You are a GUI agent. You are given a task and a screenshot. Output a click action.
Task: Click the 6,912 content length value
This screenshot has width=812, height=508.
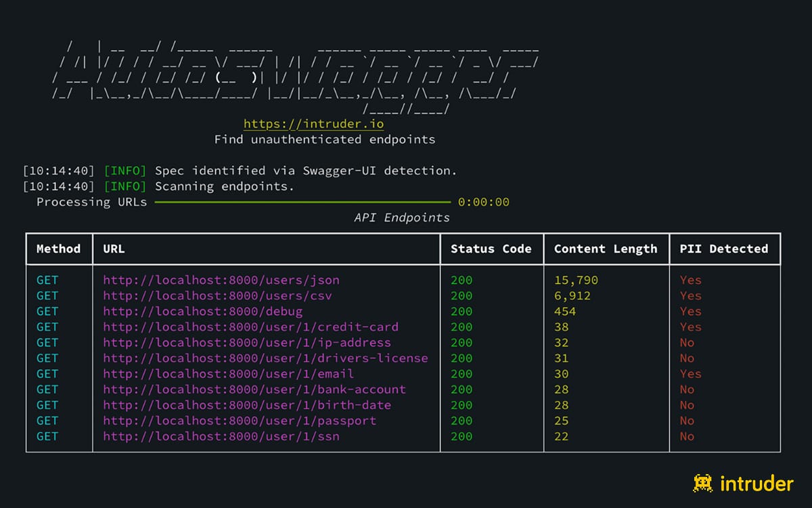(572, 295)
